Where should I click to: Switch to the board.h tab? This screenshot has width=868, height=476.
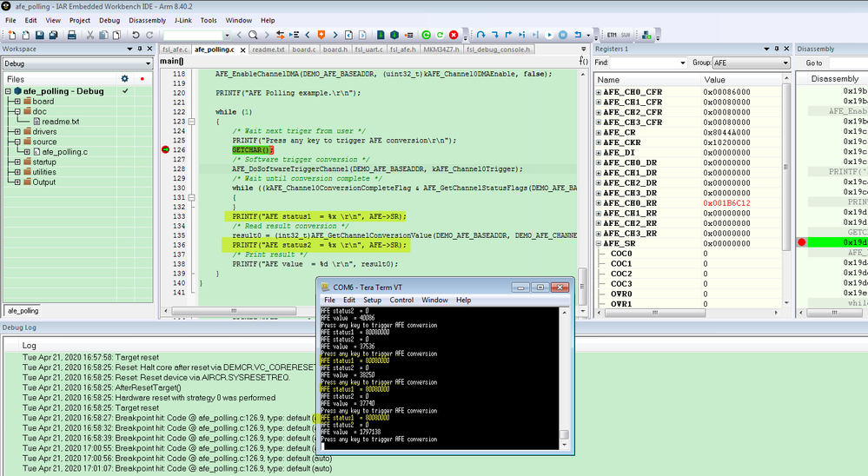(335, 50)
